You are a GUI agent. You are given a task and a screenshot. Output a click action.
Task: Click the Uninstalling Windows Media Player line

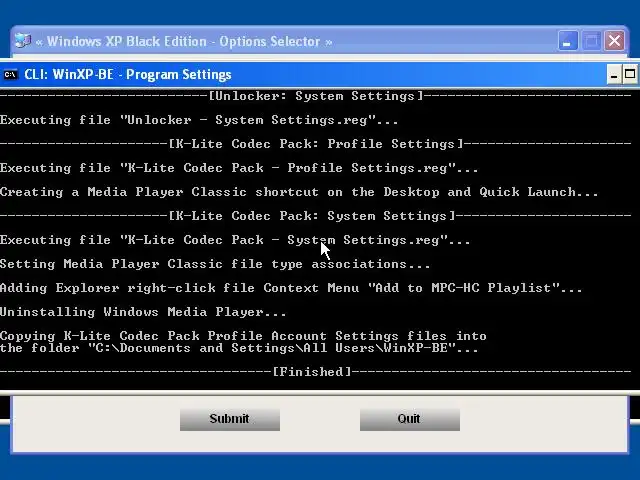(x=143, y=312)
